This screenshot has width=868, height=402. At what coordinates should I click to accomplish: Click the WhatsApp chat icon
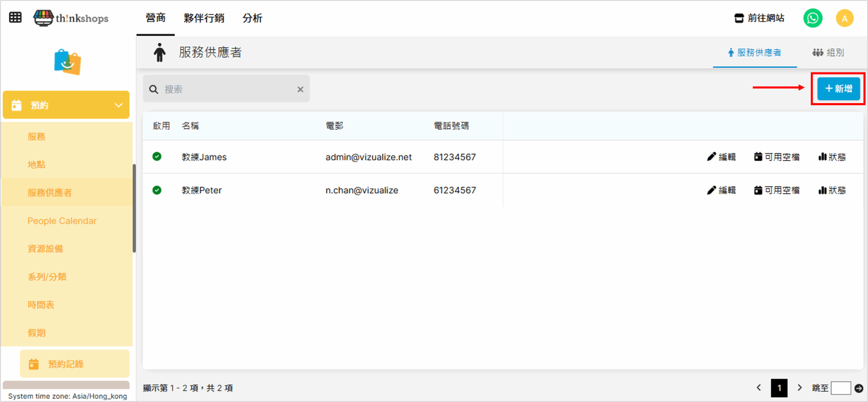click(813, 18)
